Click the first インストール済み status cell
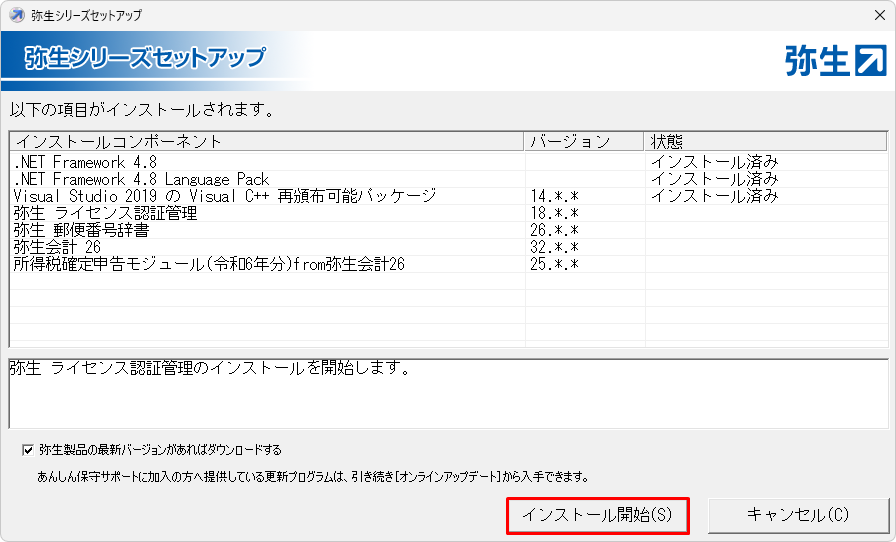The width and height of the screenshot is (896, 542). click(x=714, y=162)
